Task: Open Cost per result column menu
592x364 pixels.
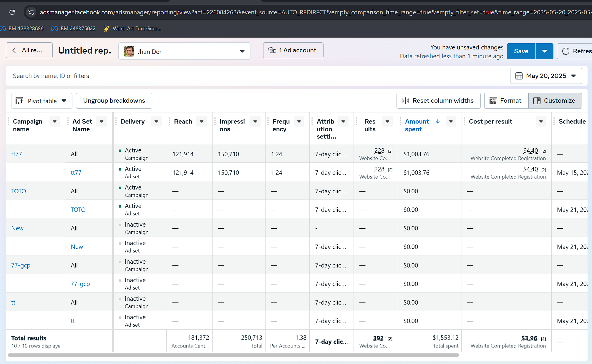Action: click(x=541, y=121)
